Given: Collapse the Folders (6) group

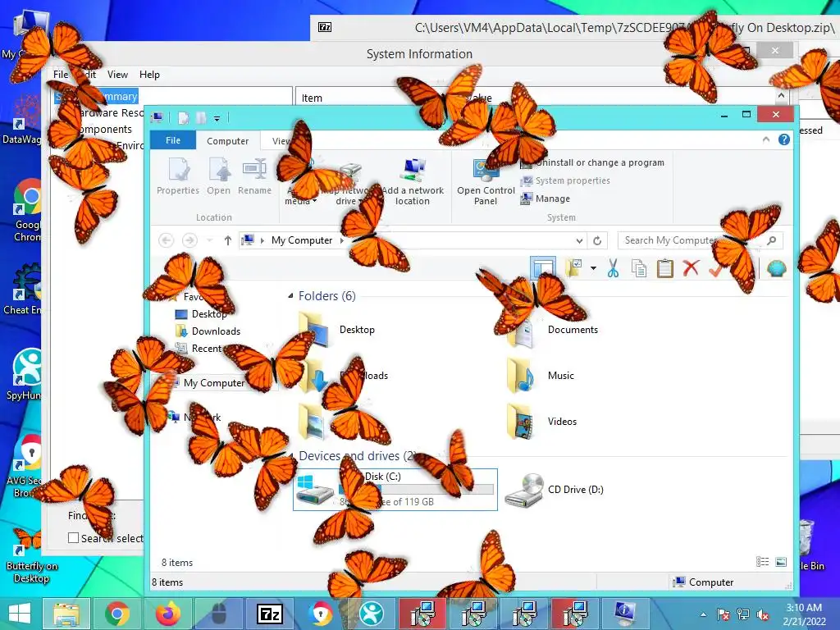Looking at the screenshot, I should pyautogui.click(x=291, y=295).
